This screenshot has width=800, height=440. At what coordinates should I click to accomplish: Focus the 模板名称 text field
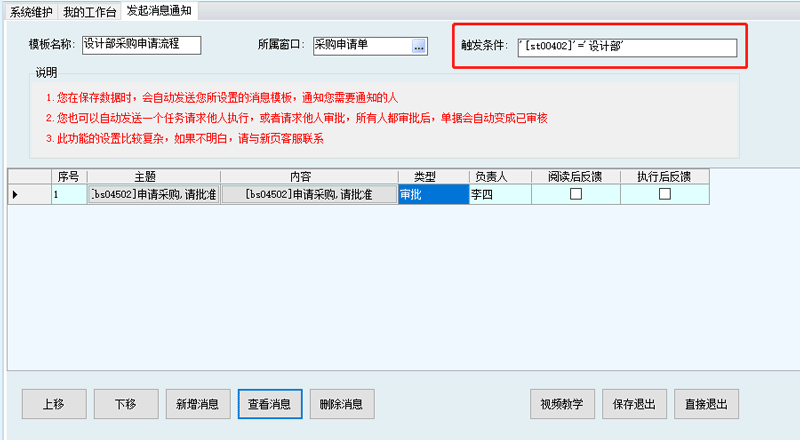click(x=140, y=45)
